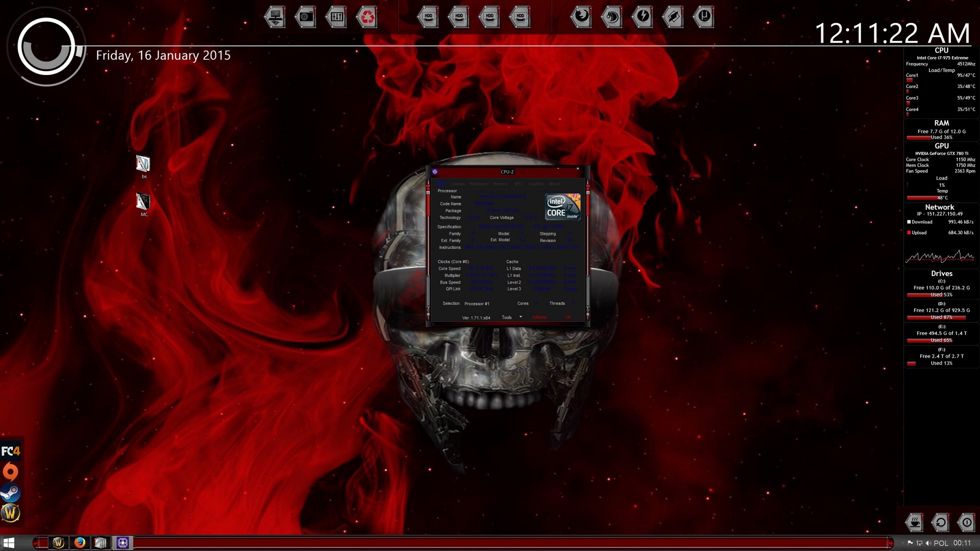Open the MC desktop shortcut
This screenshot has height=551, width=980.
(143, 202)
